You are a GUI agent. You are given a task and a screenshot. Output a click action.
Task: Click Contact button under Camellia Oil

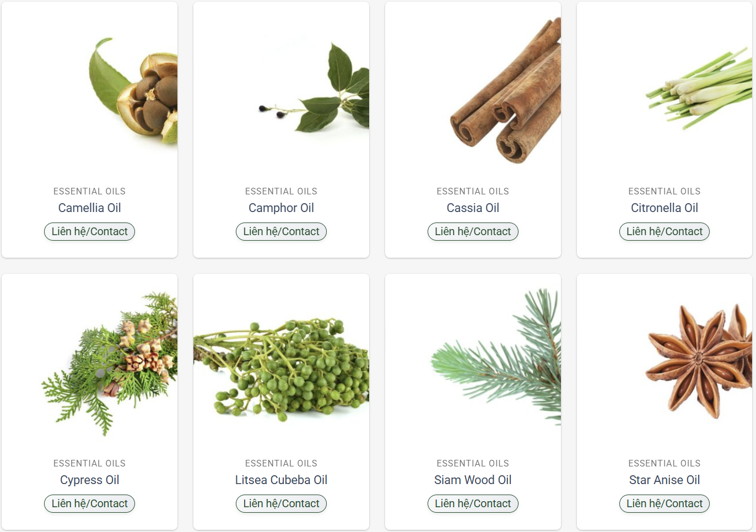click(89, 232)
